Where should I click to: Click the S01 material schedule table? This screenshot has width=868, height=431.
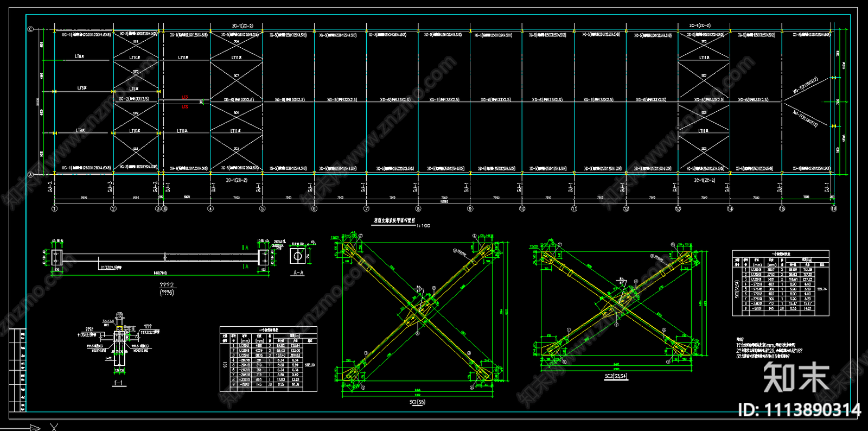(269, 359)
